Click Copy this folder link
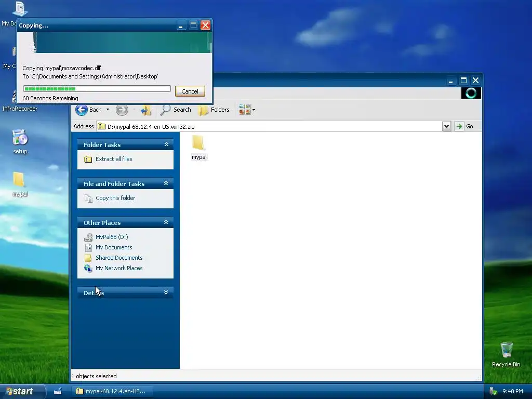This screenshot has width=532, height=399. (x=115, y=198)
